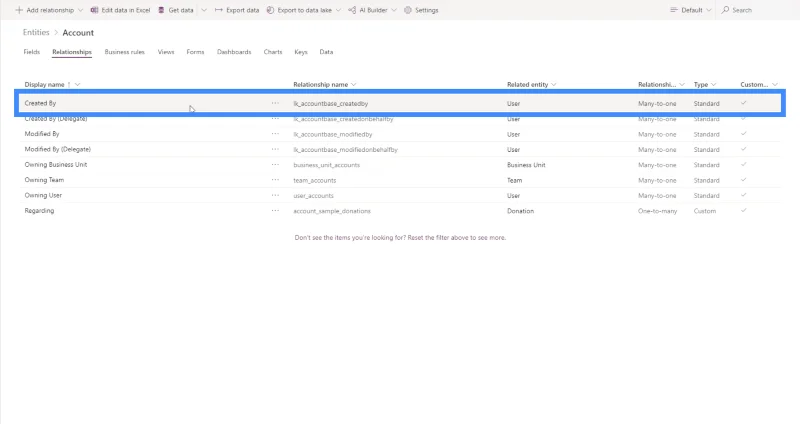This screenshot has width=800, height=424.
Task: Expand Export to data lake dropdown chevron
Action: click(x=338, y=10)
